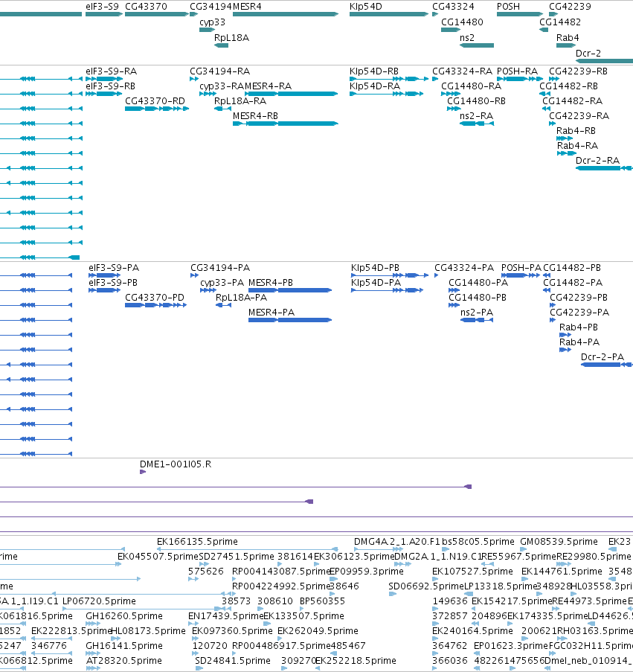Screen dimensions: 633x672
Task: Click the AT28320.5prime EST feature
Action: [94, 668]
